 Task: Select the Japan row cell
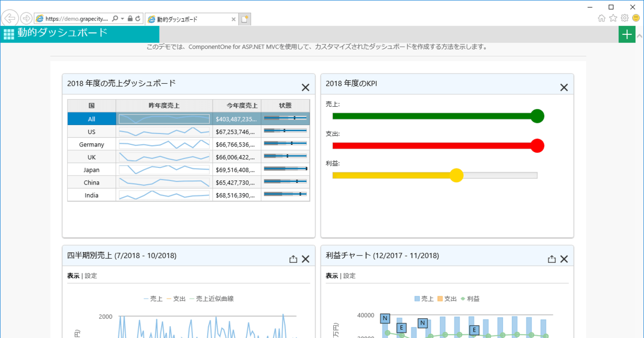point(92,170)
